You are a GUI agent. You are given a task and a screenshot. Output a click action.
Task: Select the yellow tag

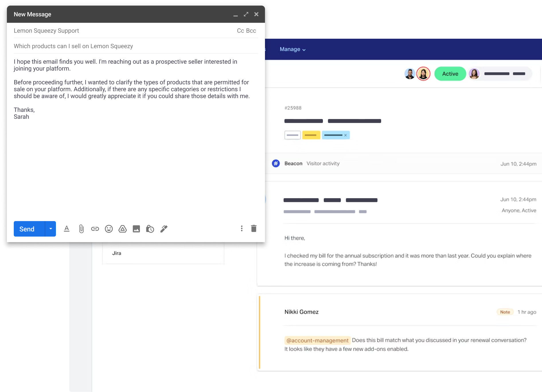click(x=311, y=135)
